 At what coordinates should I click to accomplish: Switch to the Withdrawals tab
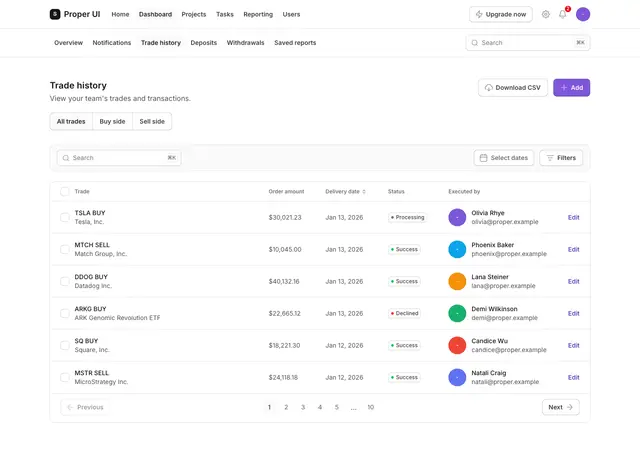tap(245, 43)
